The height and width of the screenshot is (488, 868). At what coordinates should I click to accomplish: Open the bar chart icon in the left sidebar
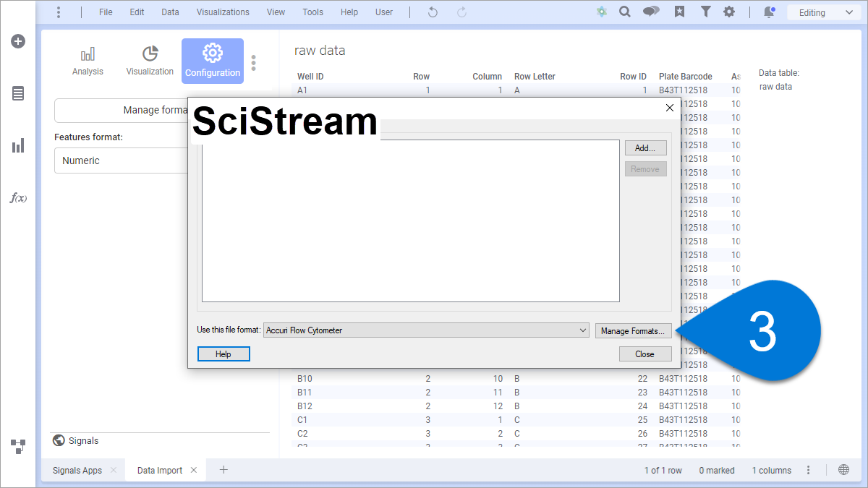click(18, 146)
